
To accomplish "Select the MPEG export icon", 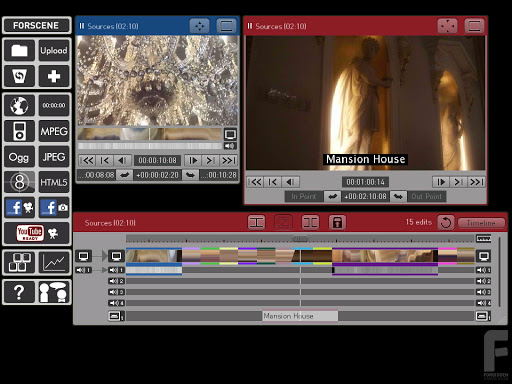I will (54, 131).
